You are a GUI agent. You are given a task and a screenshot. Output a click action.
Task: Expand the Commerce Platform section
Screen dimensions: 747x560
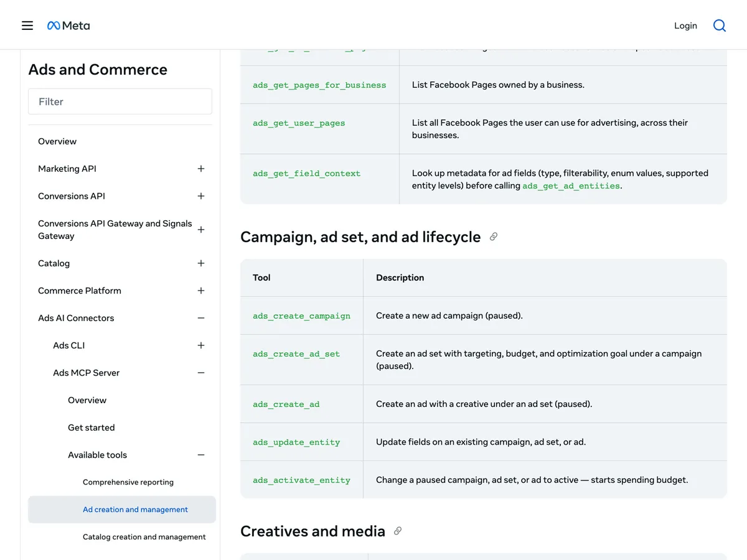point(201,291)
